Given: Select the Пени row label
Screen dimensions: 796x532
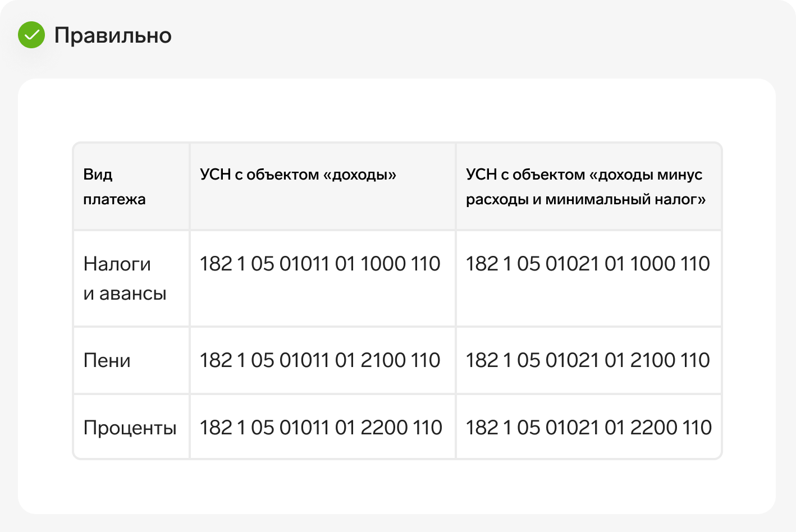Looking at the screenshot, I should tap(107, 360).
